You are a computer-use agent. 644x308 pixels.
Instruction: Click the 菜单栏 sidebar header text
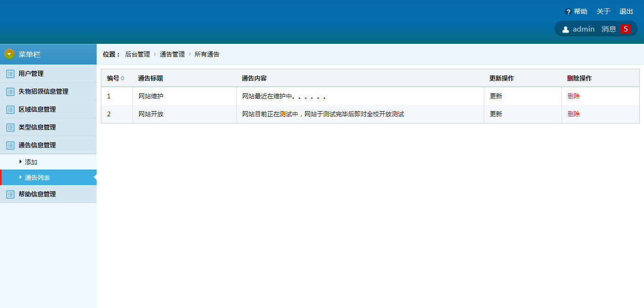click(30, 54)
